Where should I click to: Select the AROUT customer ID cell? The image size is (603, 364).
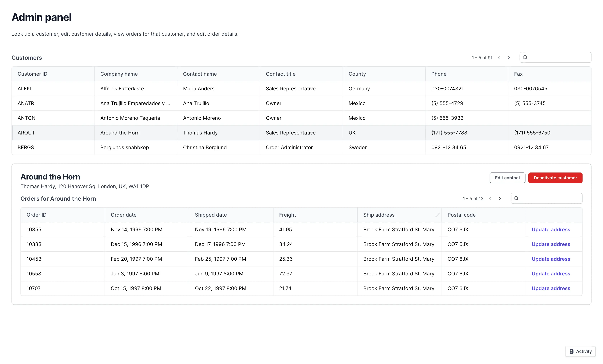[53, 133]
